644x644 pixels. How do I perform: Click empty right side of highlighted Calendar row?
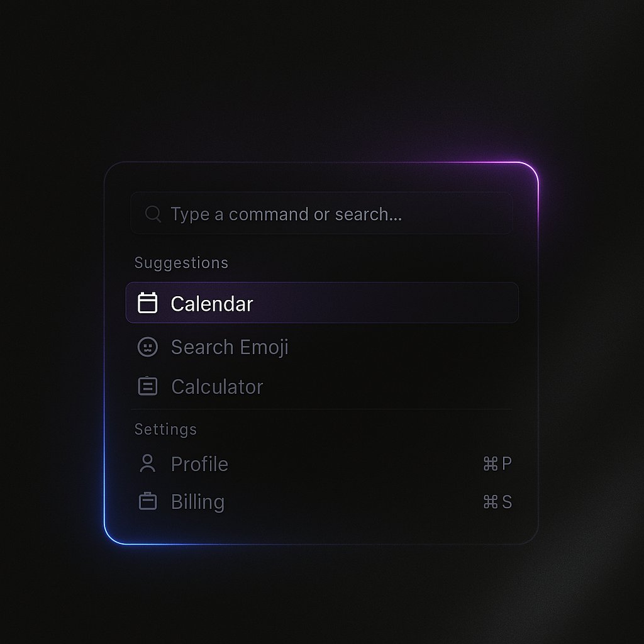click(x=409, y=303)
